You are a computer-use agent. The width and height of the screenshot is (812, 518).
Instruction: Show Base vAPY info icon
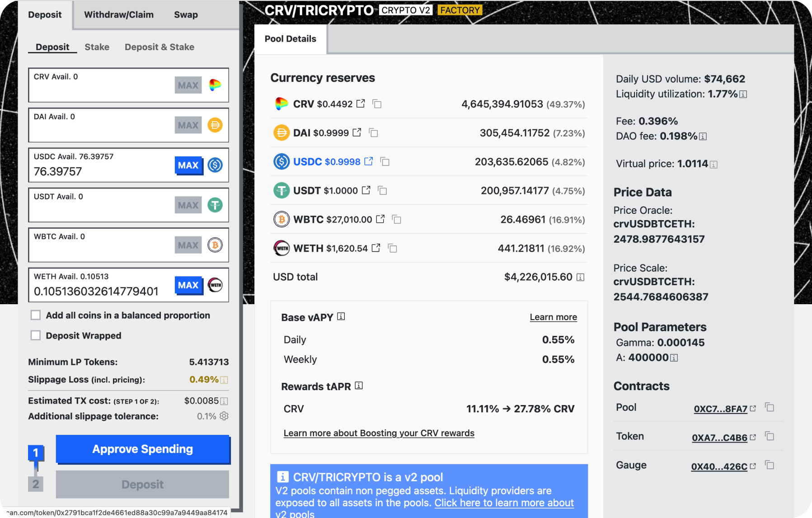coord(341,316)
